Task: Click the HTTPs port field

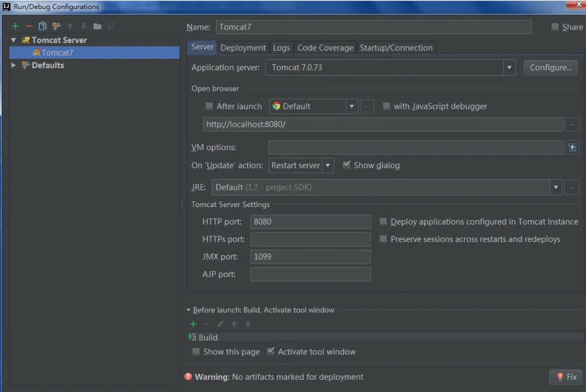Action: (x=311, y=239)
